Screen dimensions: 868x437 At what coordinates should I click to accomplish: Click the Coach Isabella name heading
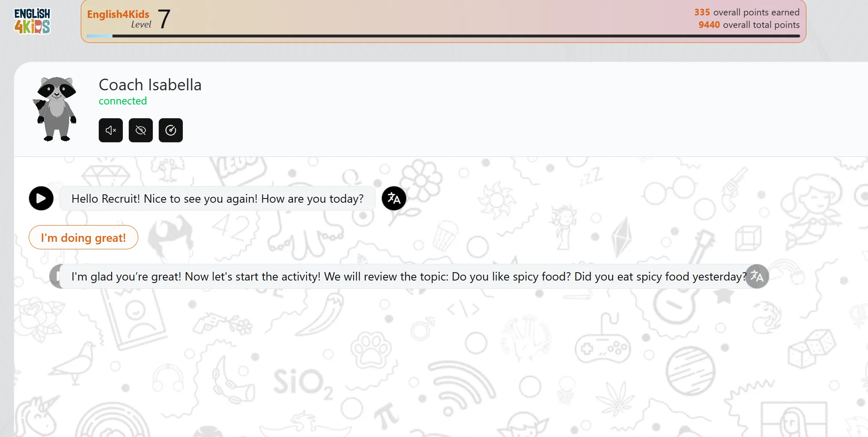click(x=150, y=85)
